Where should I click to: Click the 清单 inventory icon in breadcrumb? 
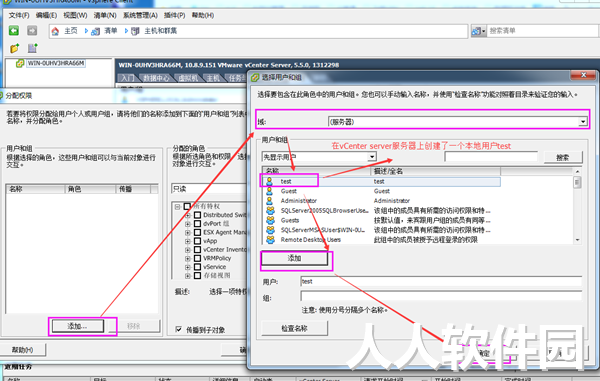coord(95,31)
